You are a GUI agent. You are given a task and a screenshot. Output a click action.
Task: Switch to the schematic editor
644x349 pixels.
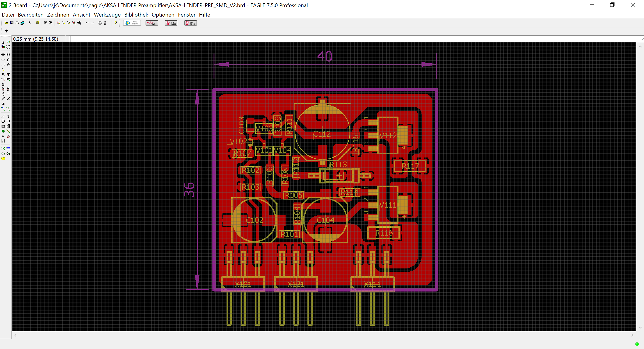click(30, 23)
